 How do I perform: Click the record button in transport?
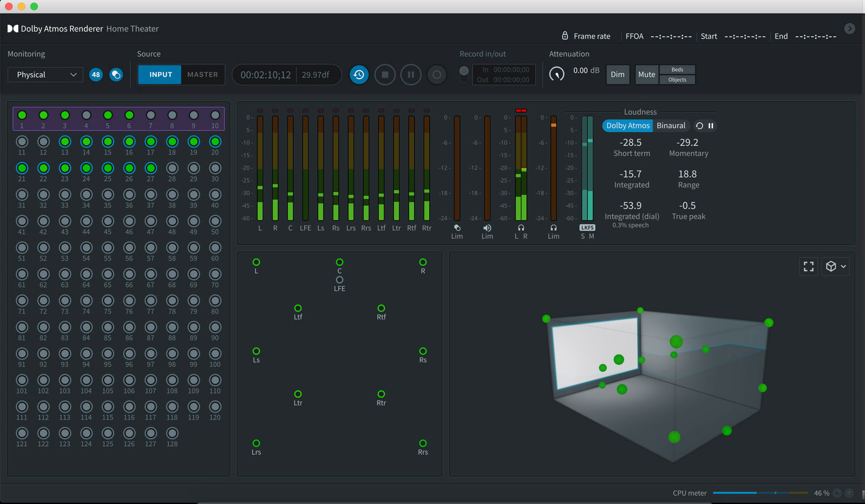(x=436, y=75)
